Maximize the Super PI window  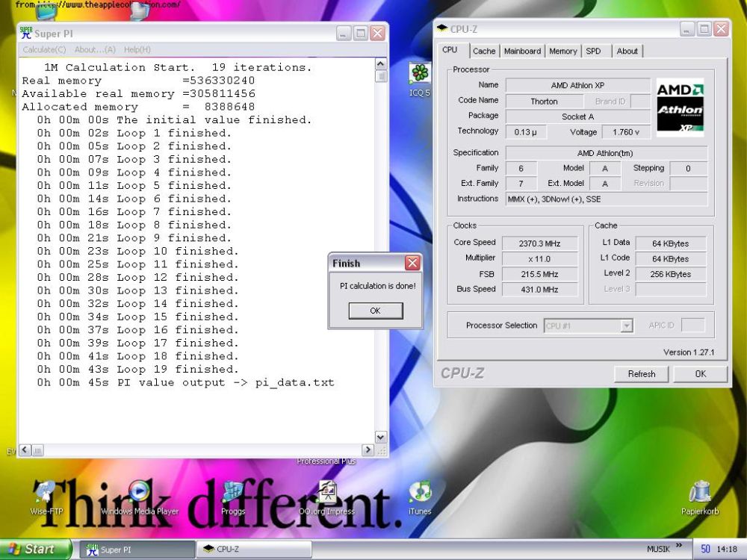[x=361, y=34]
